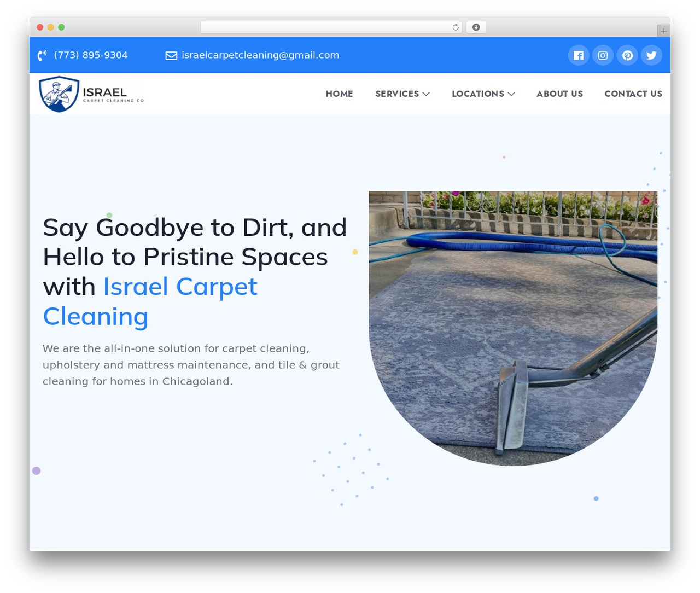Open the Instagram social icon
Image resolution: width=700 pixels, height=593 pixels.
(x=603, y=55)
